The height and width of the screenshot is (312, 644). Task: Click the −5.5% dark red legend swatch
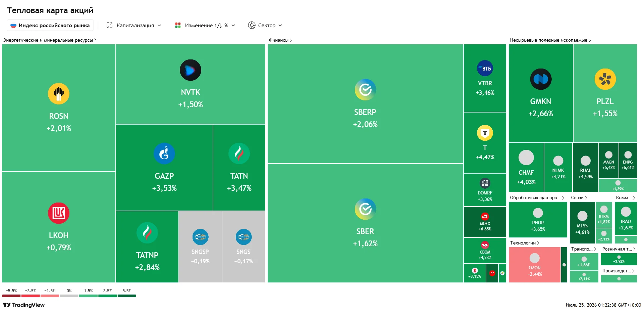(x=11, y=296)
